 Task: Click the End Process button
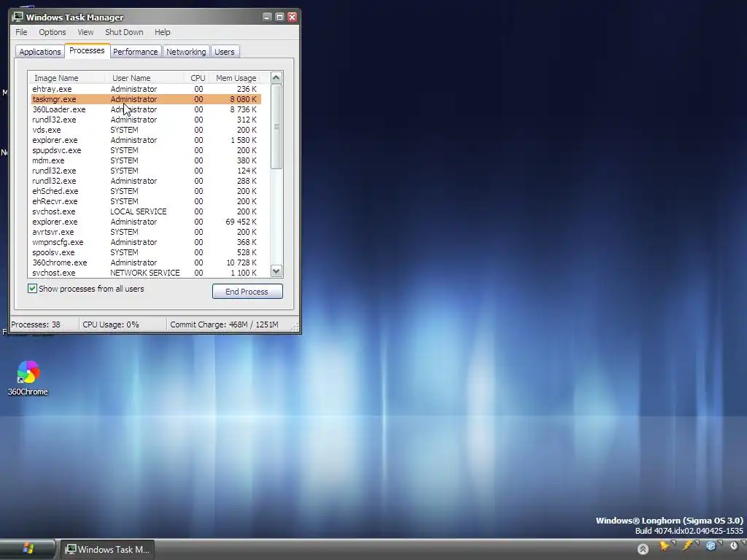247,292
